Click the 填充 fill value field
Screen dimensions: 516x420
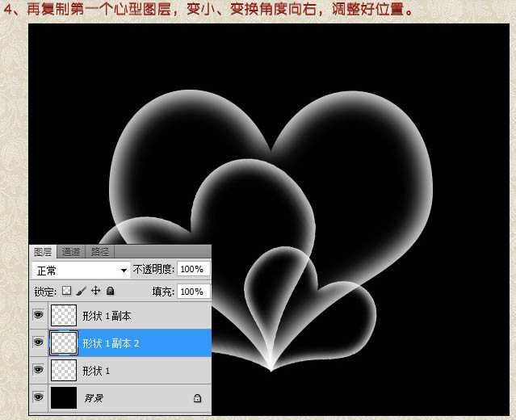point(192,291)
